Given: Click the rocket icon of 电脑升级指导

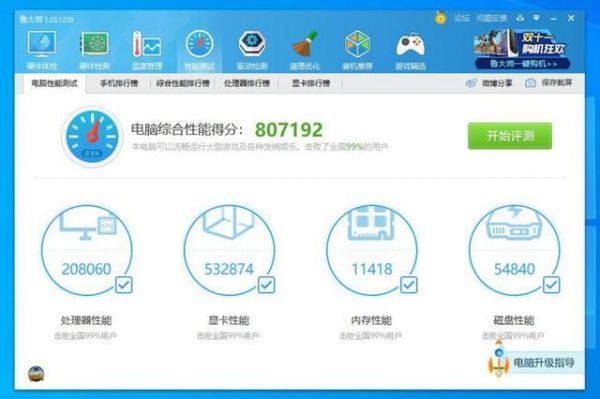Looking at the screenshot, I should pyautogui.click(x=498, y=359).
